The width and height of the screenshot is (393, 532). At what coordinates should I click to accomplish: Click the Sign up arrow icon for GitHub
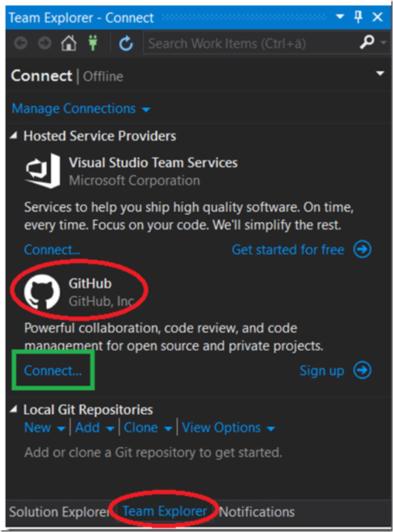363,370
